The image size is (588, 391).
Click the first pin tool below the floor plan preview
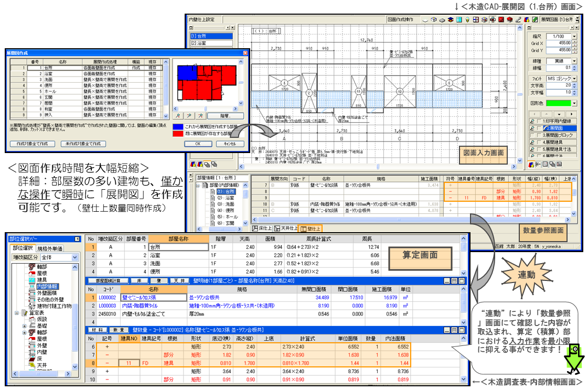[x=178, y=115]
